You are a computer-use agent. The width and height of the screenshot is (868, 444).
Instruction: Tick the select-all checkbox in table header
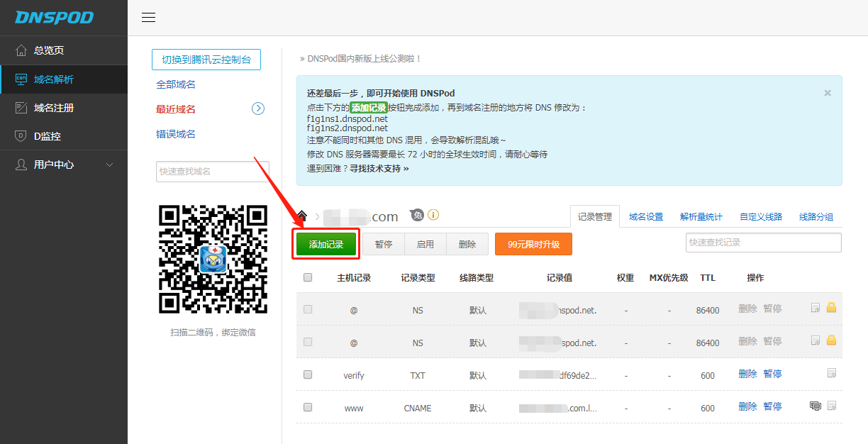(x=308, y=277)
